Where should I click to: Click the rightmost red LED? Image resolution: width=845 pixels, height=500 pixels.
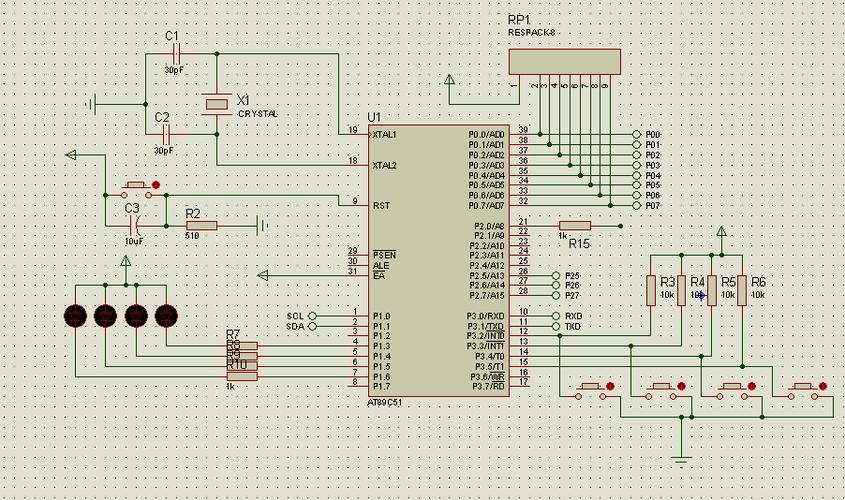(x=166, y=316)
